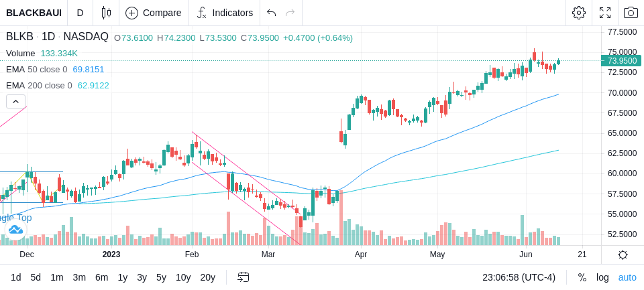Viewport: 644px width, 290px height.
Task: Click the Volume legend label
Action: click(x=21, y=54)
